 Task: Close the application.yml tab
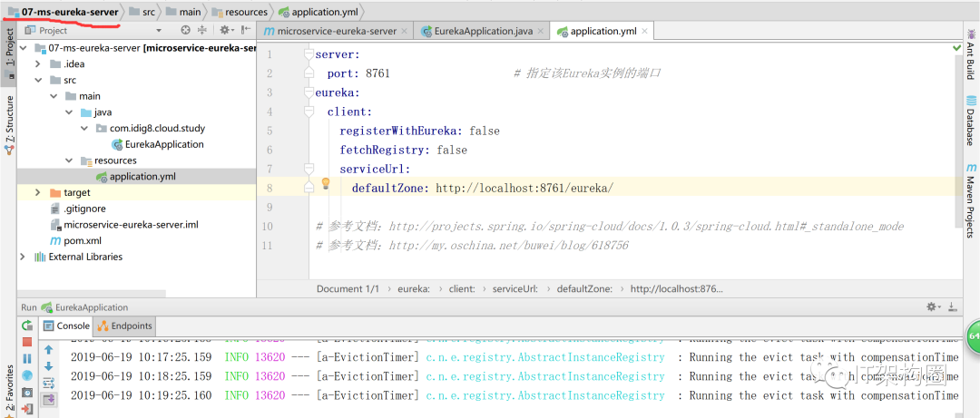[x=644, y=31]
